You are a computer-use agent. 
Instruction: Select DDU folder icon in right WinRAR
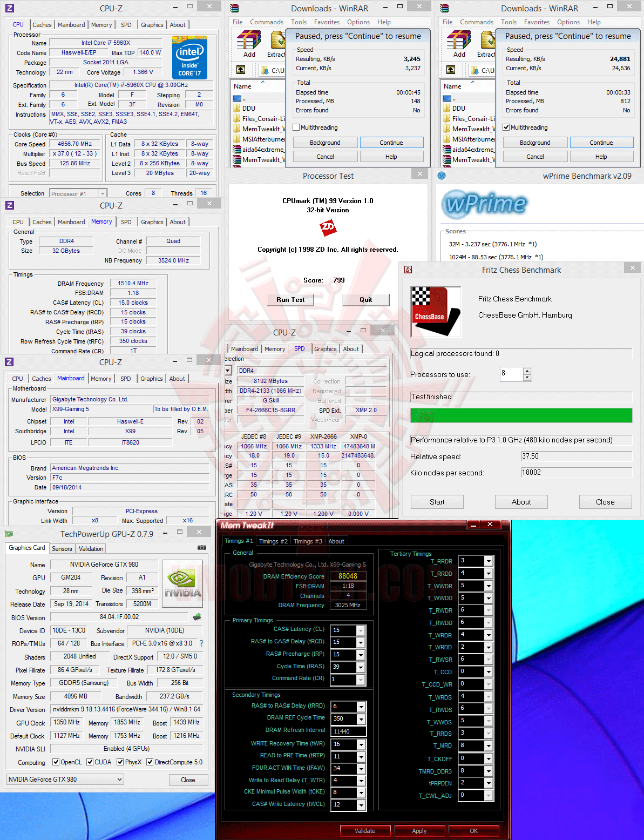point(447,108)
